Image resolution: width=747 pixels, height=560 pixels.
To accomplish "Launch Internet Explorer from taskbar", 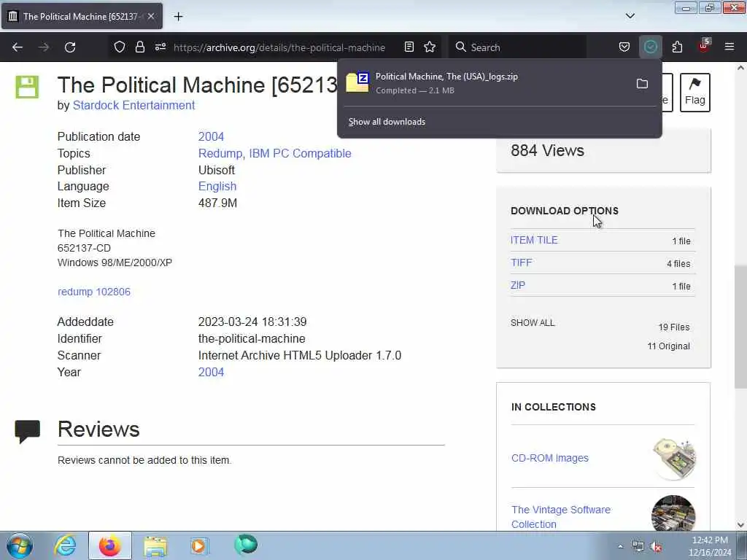I will point(65,545).
